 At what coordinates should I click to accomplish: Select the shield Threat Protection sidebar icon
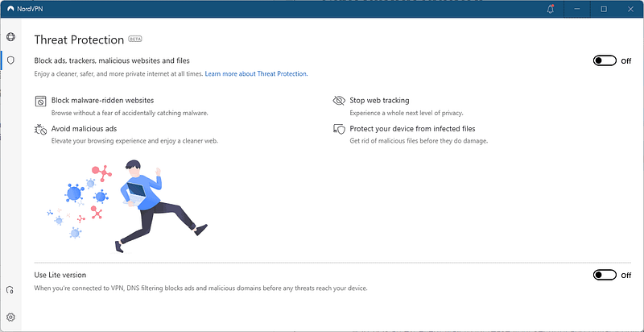(10, 60)
